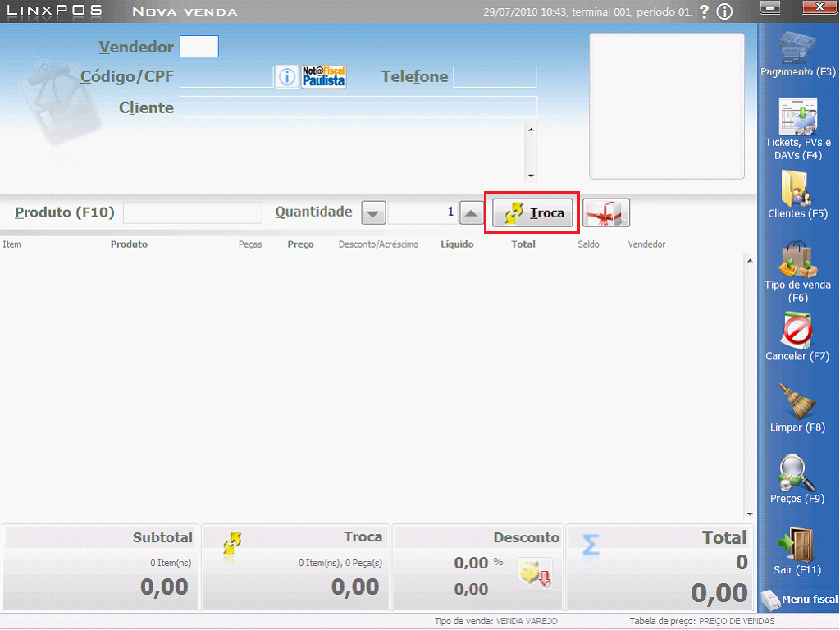The width and height of the screenshot is (840, 630).
Task: Open the about info icon in title bar
Action: [x=724, y=11]
